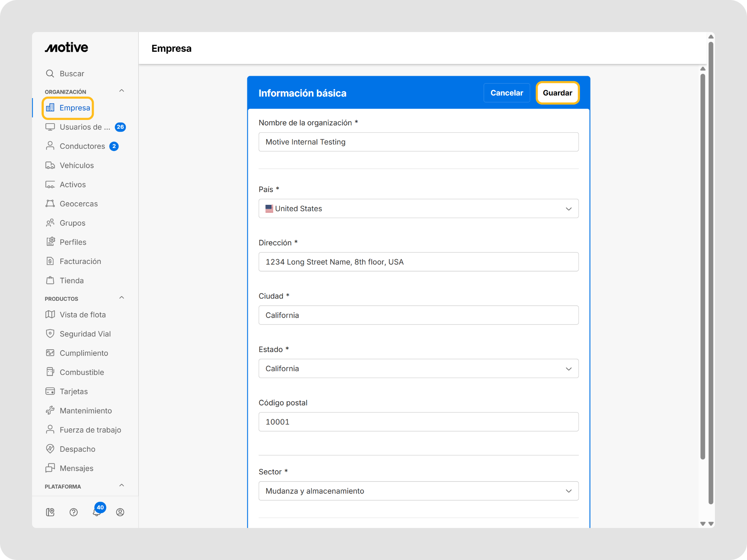Viewport: 747px width, 560px height.
Task: Open Combustible fuel section
Action: [75, 372]
